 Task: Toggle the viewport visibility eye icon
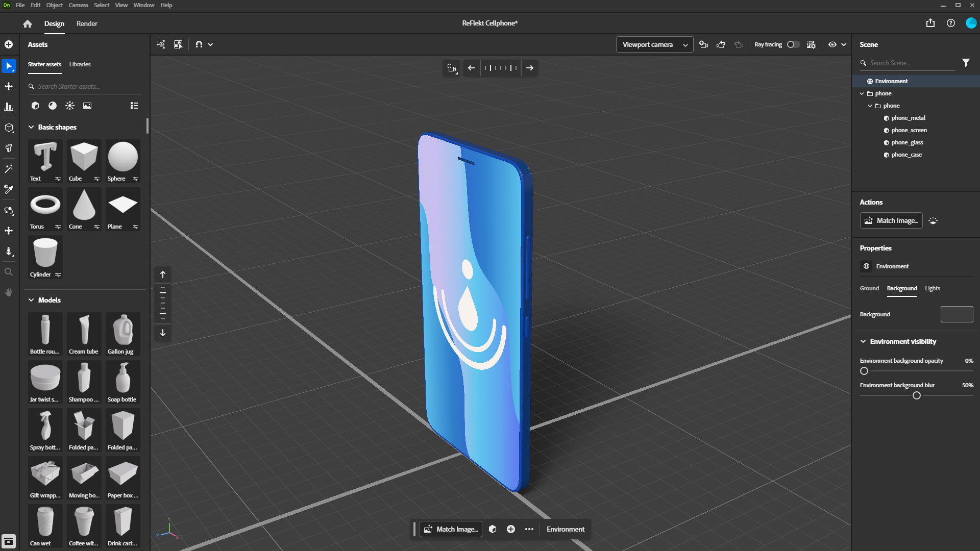coord(832,44)
